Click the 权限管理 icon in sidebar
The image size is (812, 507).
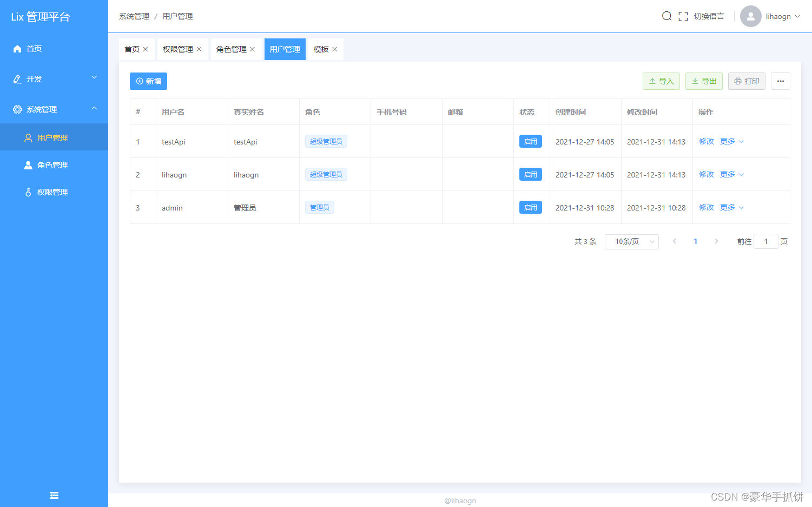tap(28, 192)
